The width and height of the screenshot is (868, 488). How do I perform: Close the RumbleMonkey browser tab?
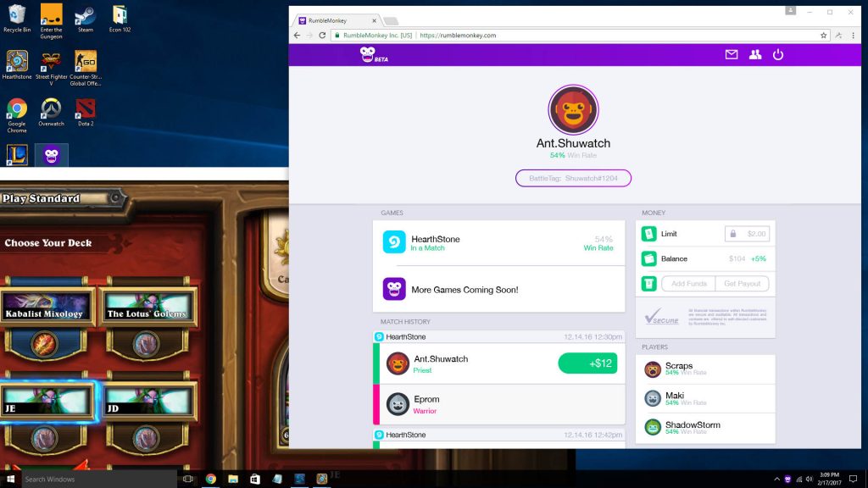tap(374, 20)
